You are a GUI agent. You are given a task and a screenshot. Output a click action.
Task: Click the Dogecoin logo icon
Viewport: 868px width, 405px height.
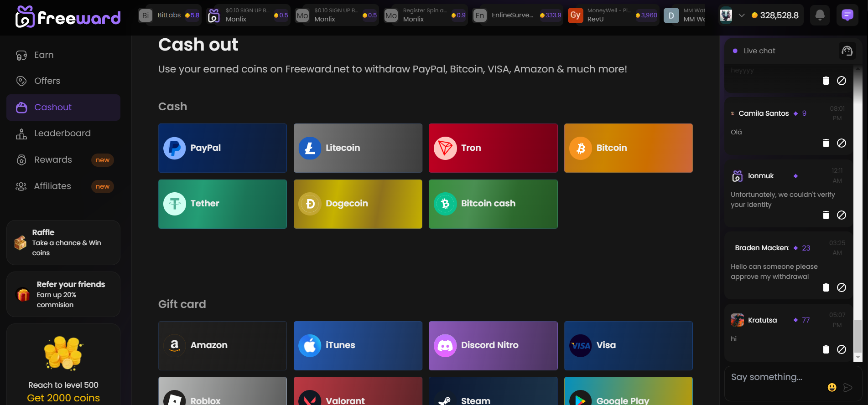pos(310,204)
